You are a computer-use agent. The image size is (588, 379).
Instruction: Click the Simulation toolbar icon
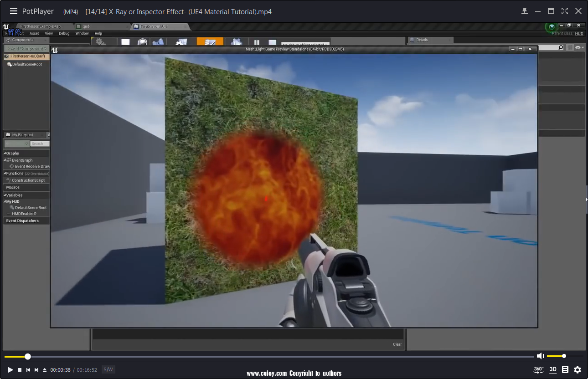236,42
